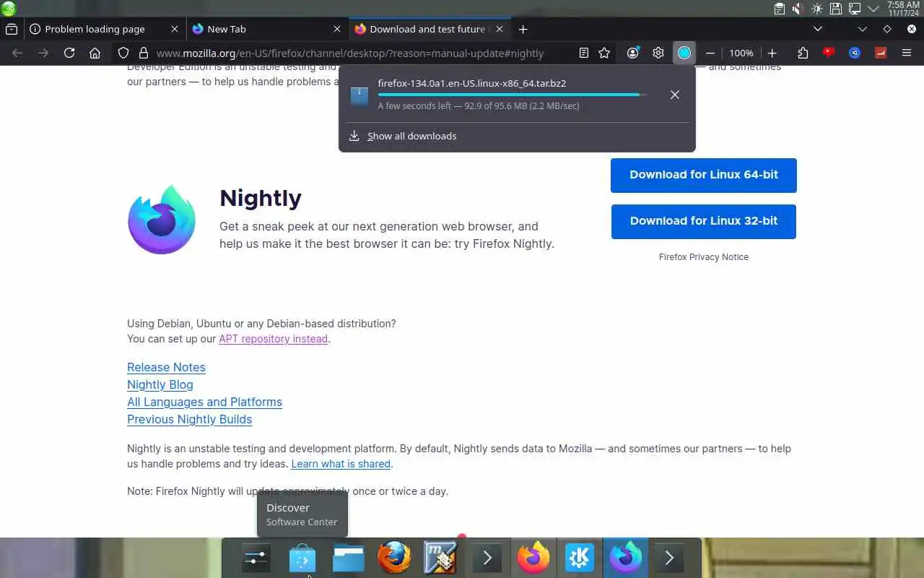Open Previous Nightly Builds link

190,419
